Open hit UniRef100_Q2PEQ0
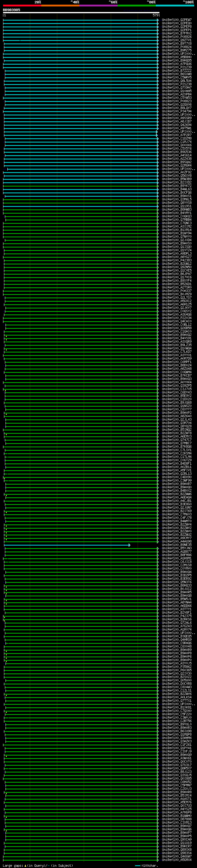Screen dimensions: 197x868 click(177, 23)
